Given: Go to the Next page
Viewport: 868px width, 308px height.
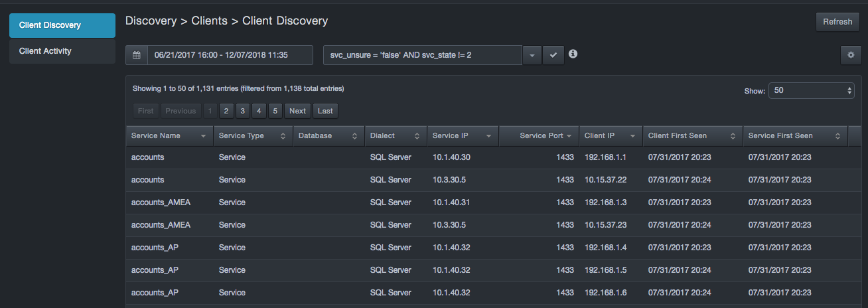Looking at the screenshot, I should (x=298, y=111).
